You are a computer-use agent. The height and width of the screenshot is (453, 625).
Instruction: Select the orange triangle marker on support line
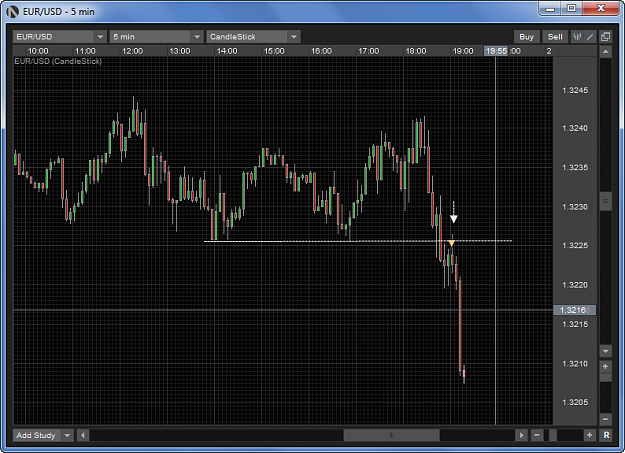pyautogui.click(x=451, y=243)
